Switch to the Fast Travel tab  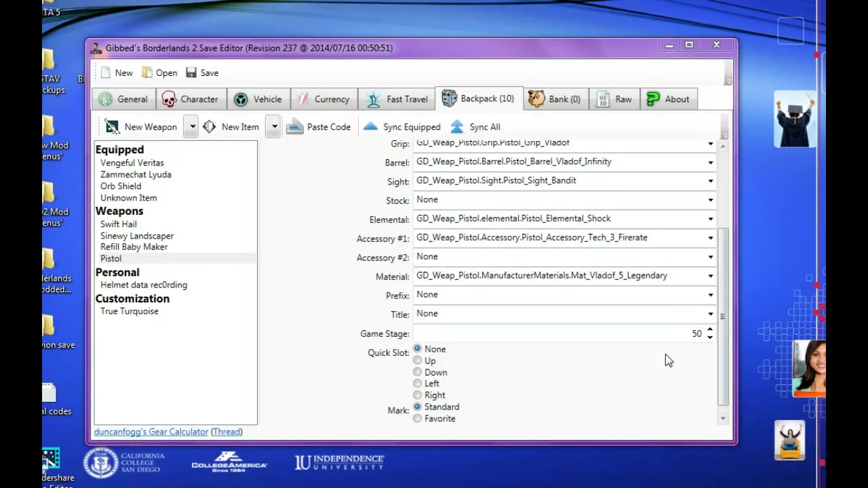[x=397, y=99]
